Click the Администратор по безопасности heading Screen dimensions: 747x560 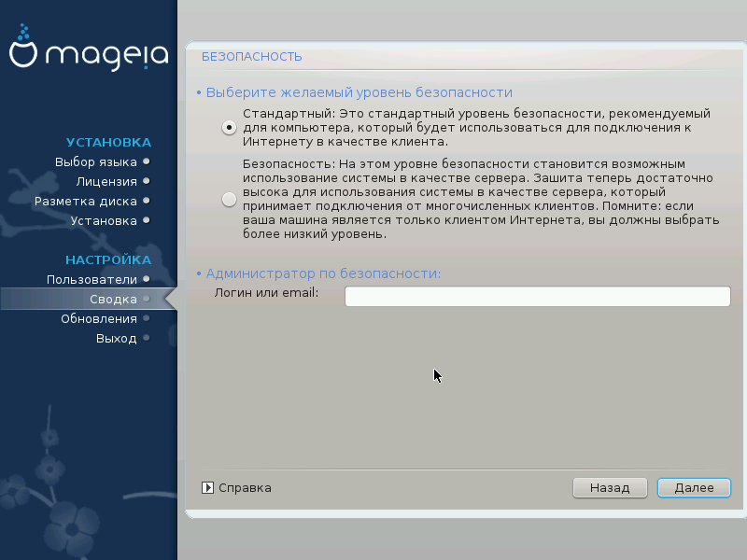coord(323,273)
